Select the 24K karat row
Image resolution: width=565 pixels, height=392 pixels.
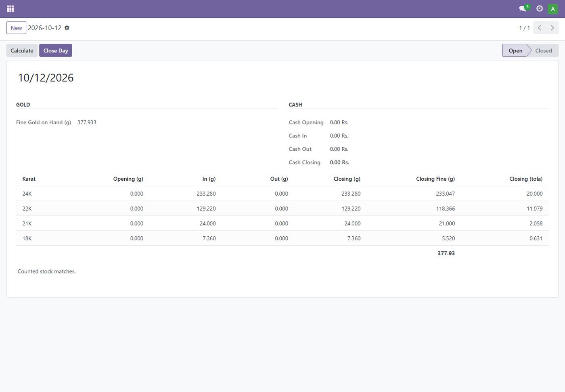[282, 194]
